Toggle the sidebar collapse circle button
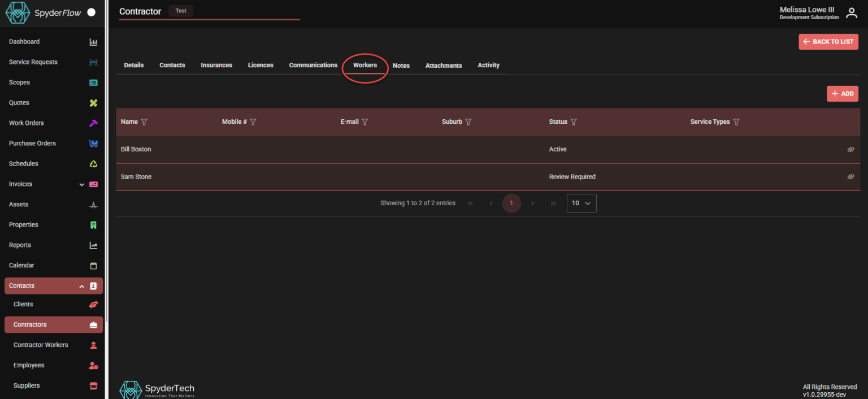Image resolution: width=868 pixels, height=399 pixels. [92, 12]
